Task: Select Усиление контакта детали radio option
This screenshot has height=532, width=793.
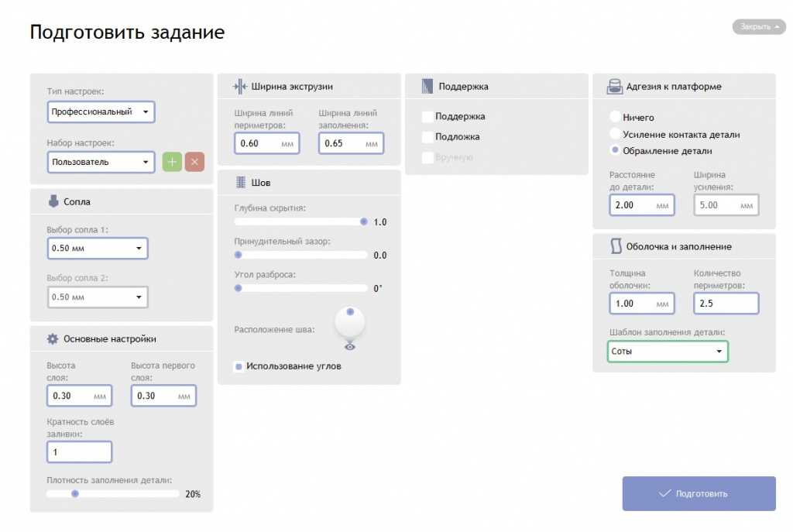Action: tap(616, 135)
